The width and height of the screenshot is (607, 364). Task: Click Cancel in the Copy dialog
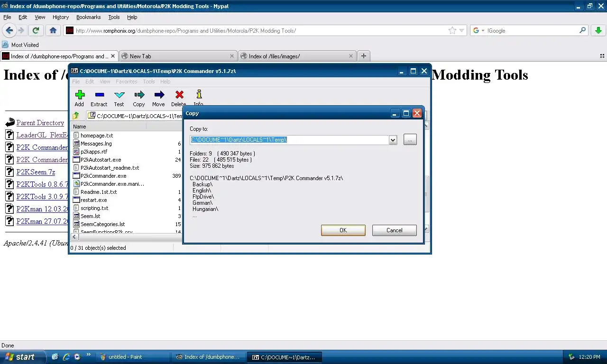click(x=395, y=230)
